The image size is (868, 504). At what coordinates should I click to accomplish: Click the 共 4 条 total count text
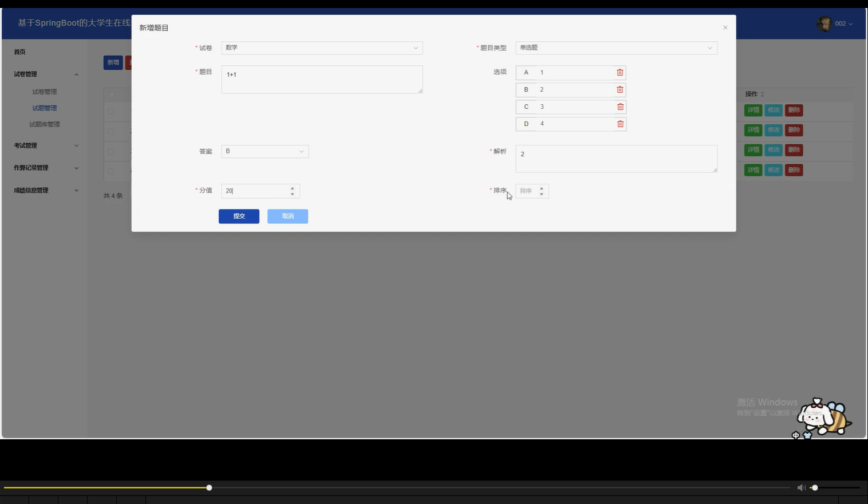[113, 196]
